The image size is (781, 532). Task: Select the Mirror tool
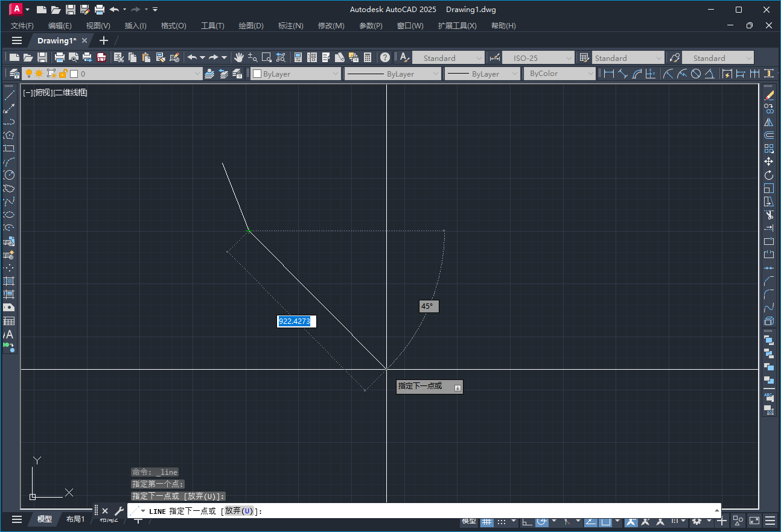(769, 122)
